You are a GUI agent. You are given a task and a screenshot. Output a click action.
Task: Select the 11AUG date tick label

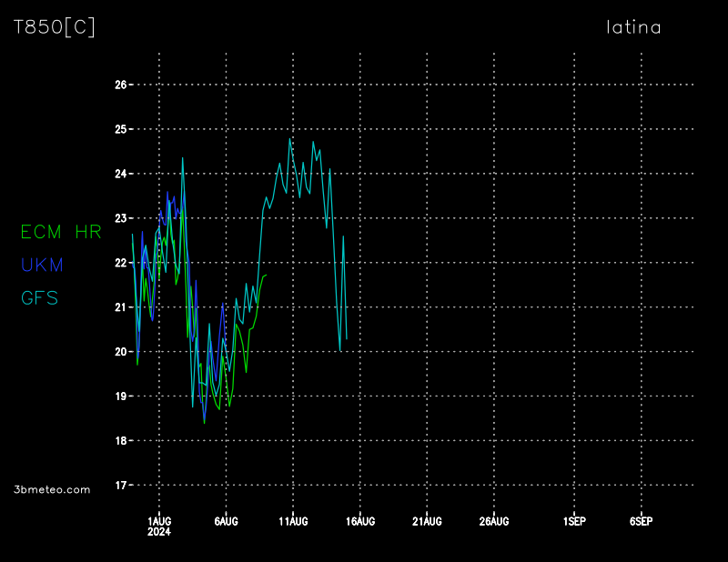pyautogui.click(x=293, y=521)
